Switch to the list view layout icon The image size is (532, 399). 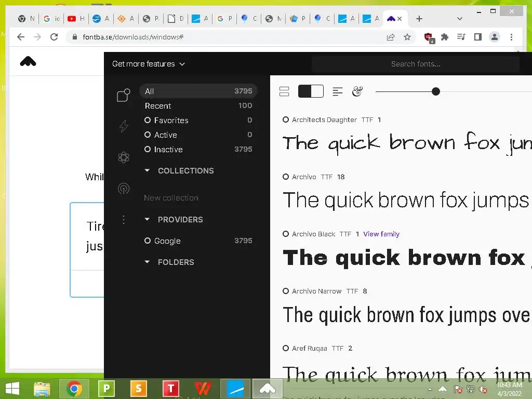click(x=284, y=91)
